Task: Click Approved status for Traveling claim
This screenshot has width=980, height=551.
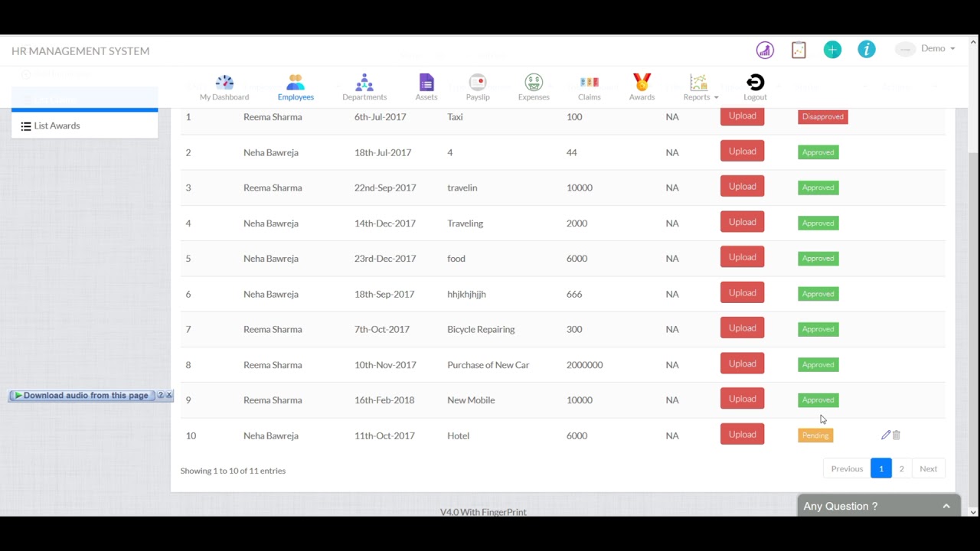Action: (818, 223)
